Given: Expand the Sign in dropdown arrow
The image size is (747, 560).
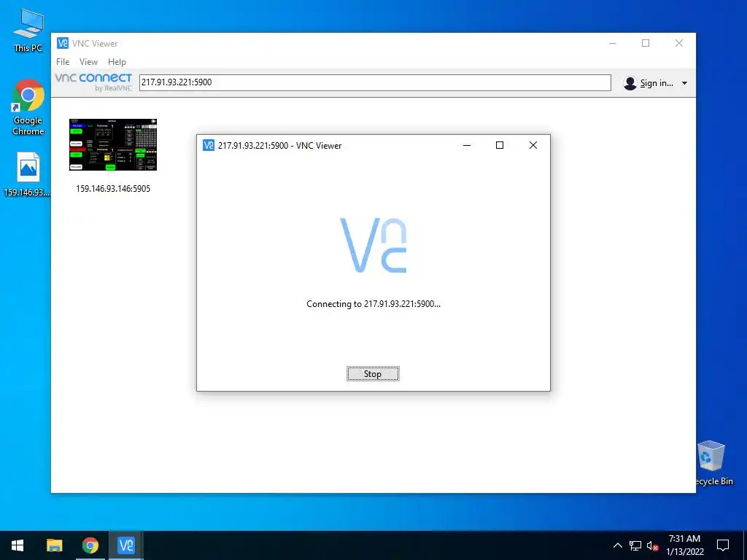Looking at the screenshot, I should tap(684, 83).
